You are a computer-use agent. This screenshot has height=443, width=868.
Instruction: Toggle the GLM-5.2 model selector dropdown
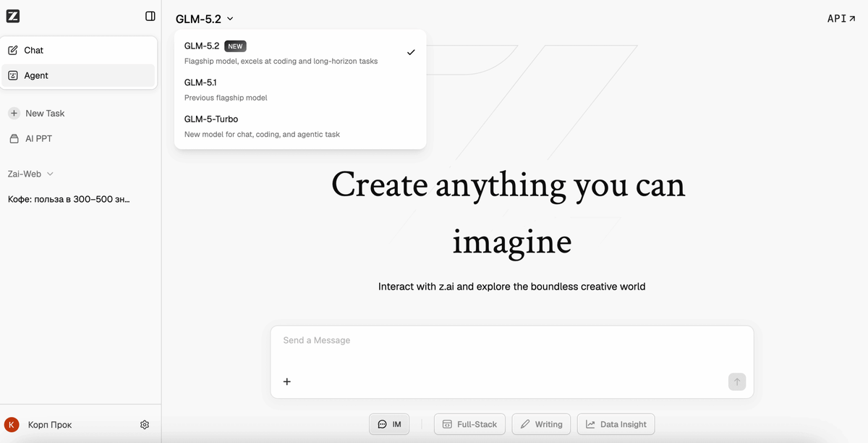click(205, 19)
